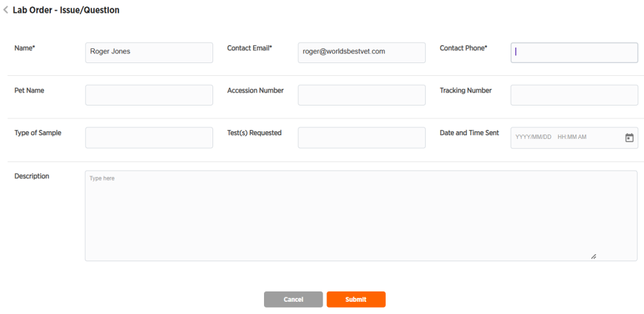The image size is (644, 314).
Task: Click the Tracking Number input field
Action: coord(574,95)
